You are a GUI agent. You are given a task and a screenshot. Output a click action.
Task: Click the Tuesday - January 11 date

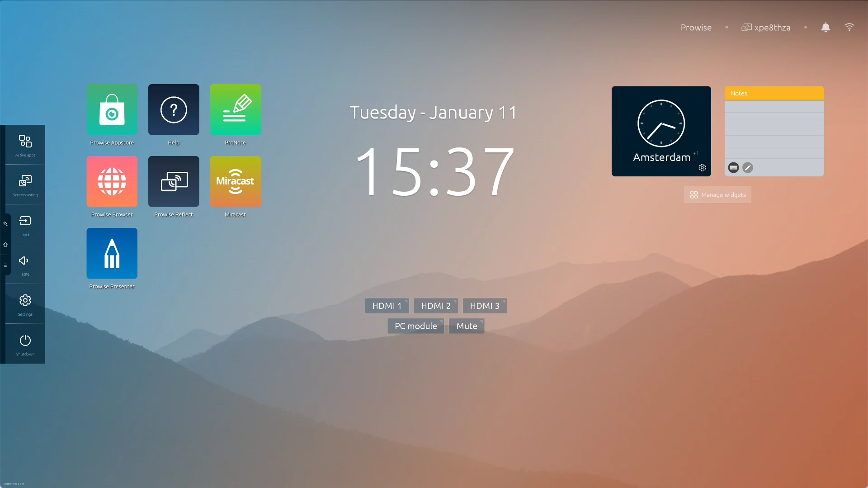433,113
